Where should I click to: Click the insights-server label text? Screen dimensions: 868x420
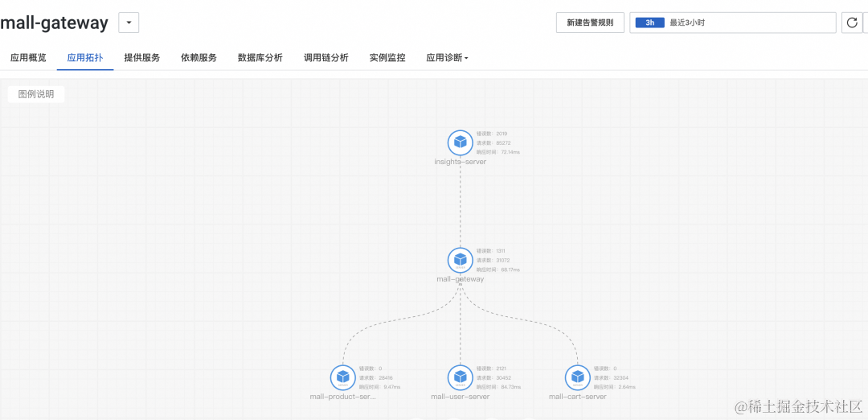460,161
